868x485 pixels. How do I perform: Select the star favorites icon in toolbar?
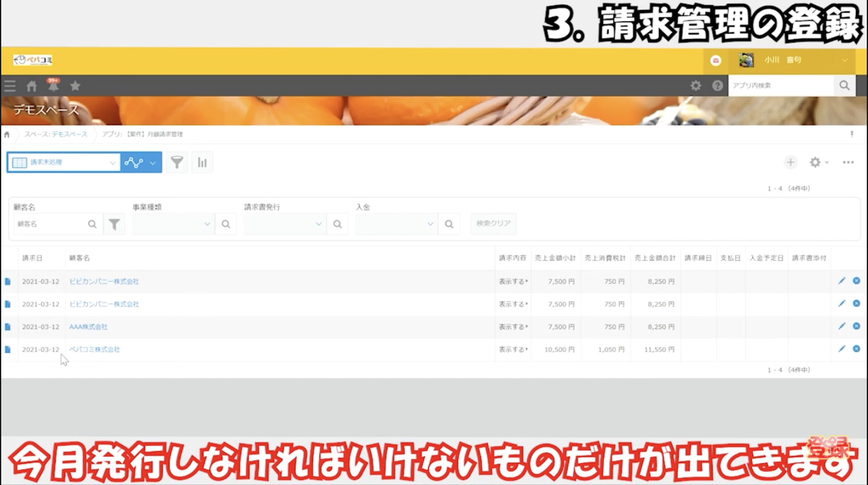point(75,86)
